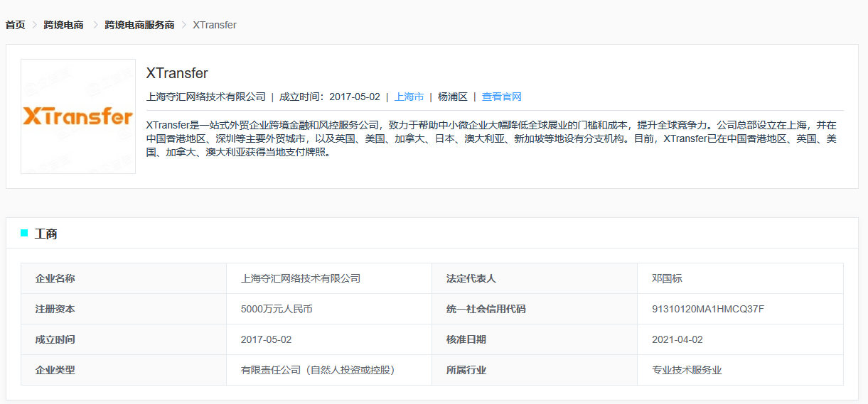The height and width of the screenshot is (404, 868).
Task: Click the XTransfer company heading
Action: pyautogui.click(x=177, y=73)
